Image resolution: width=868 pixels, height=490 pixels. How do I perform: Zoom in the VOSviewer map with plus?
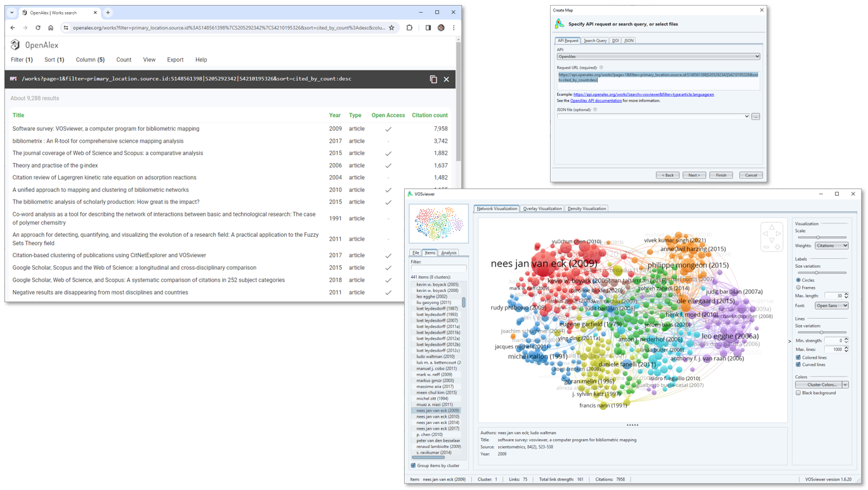tap(777, 247)
